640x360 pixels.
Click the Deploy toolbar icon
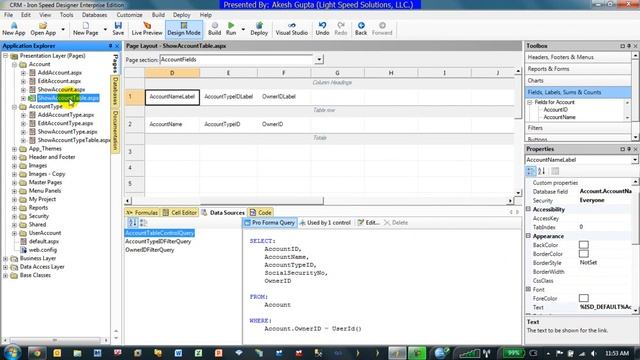click(259, 29)
